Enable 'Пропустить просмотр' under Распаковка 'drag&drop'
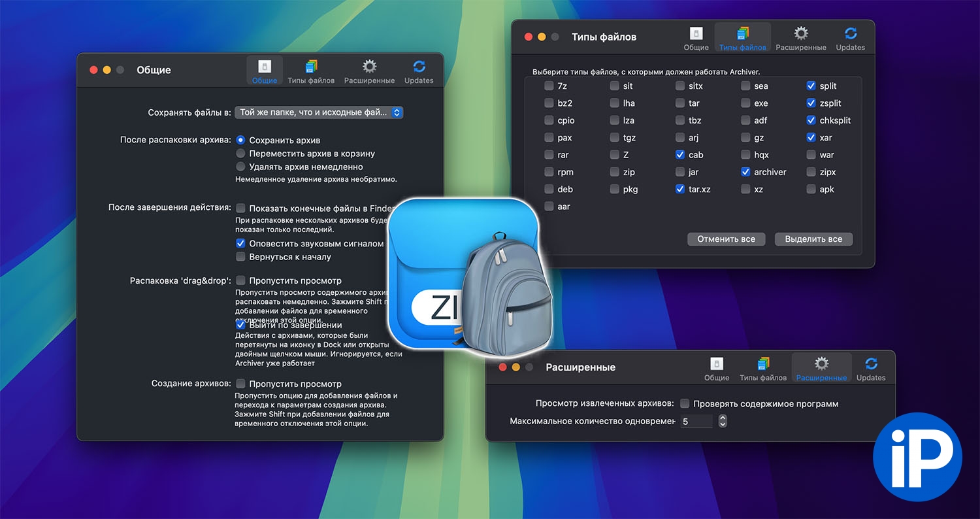The width and height of the screenshot is (980, 519). coord(241,280)
